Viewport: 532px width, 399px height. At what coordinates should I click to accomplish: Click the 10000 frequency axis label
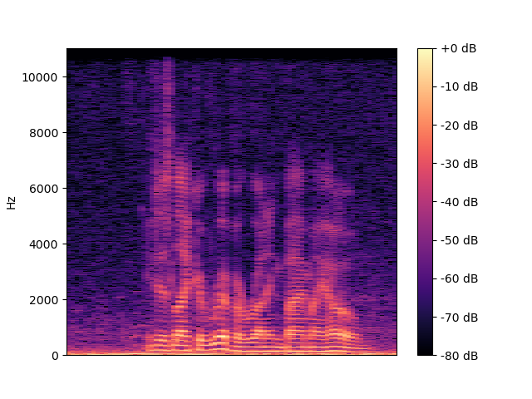click(40, 77)
